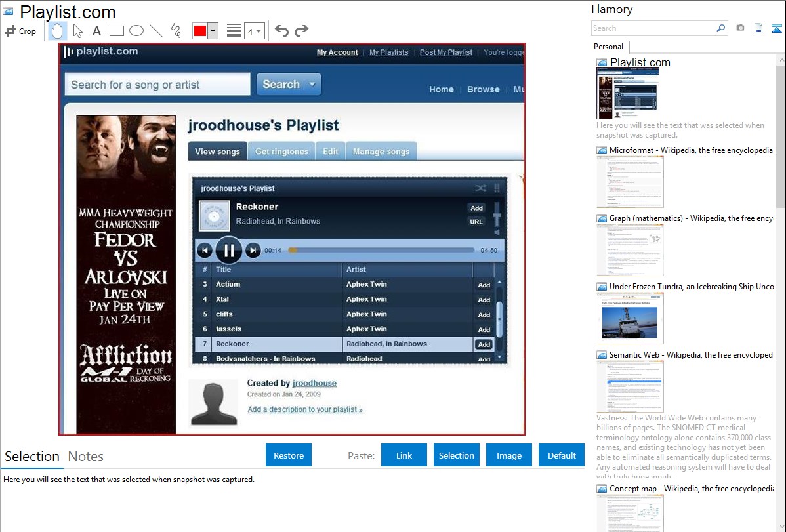Click the Get ringtones tab in captured page
Screen dimensions: 786x532
click(281, 152)
